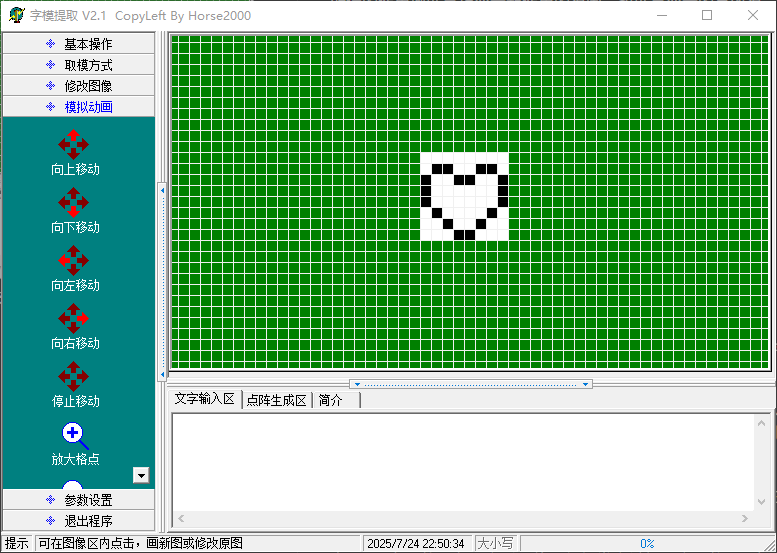Click the 向左移动 move-left arrow icon
This screenshot has width=777, height=553.
point(73,261)
